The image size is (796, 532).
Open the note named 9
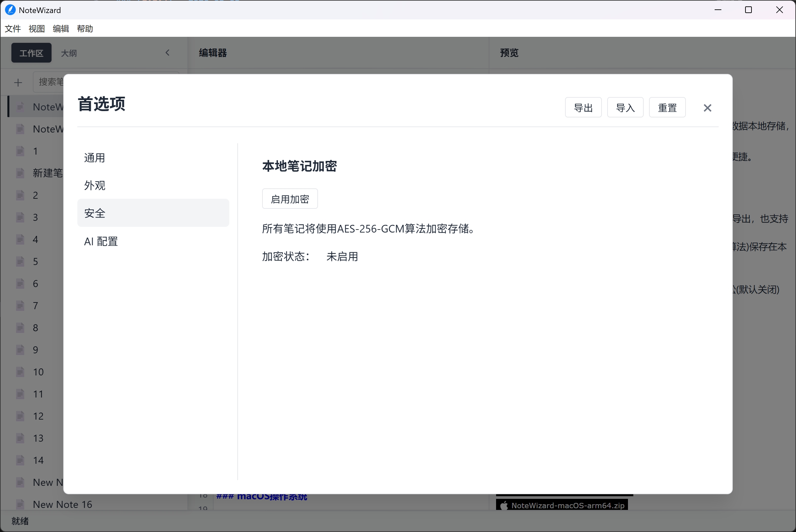35,350
